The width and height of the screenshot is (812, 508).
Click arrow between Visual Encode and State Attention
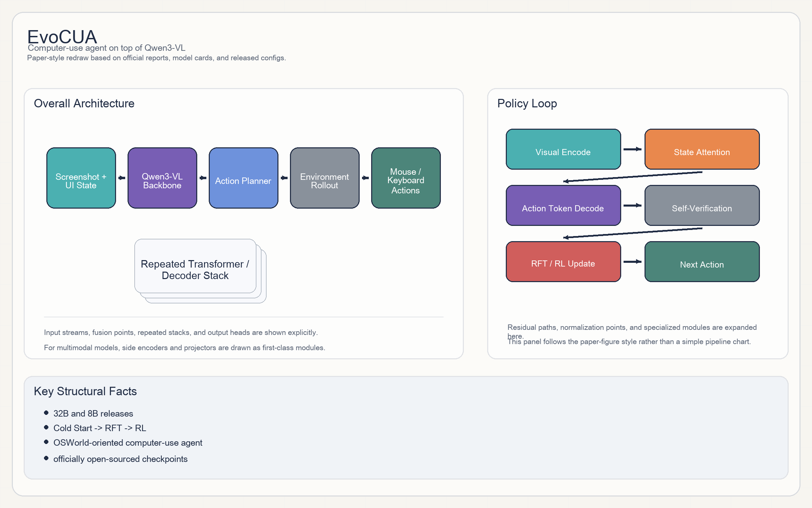pyautogui.click(x=633, y=149)
